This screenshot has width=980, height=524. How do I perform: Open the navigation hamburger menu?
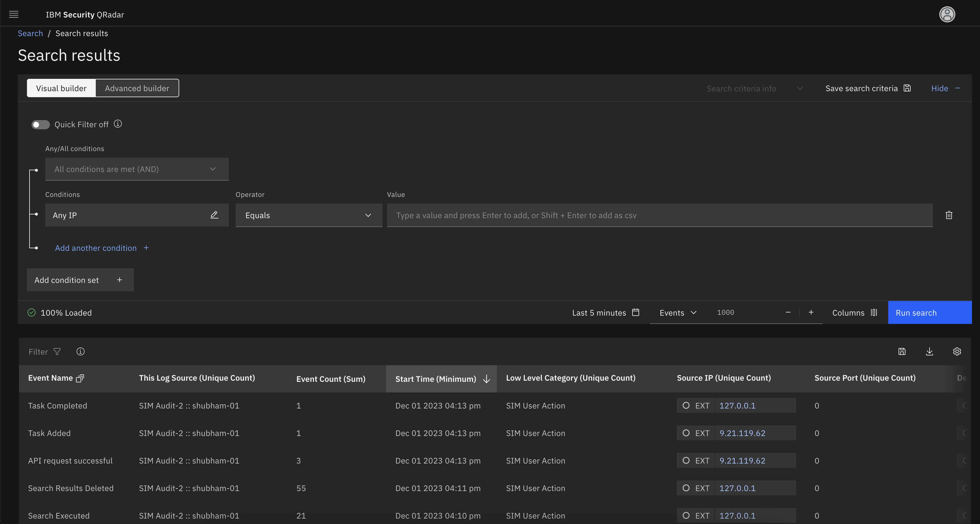[14, 14]
